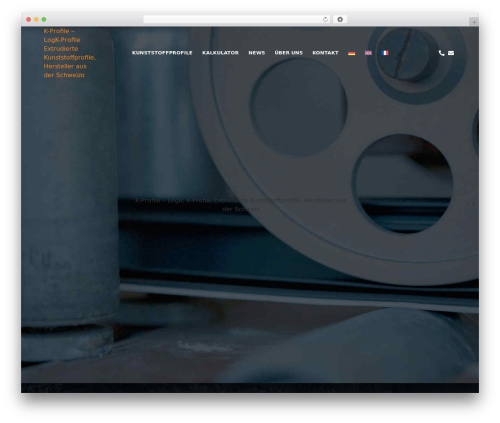Open a new tab with the plus button
This screenshot has height=423, width=500.
[x=474, y=22]
